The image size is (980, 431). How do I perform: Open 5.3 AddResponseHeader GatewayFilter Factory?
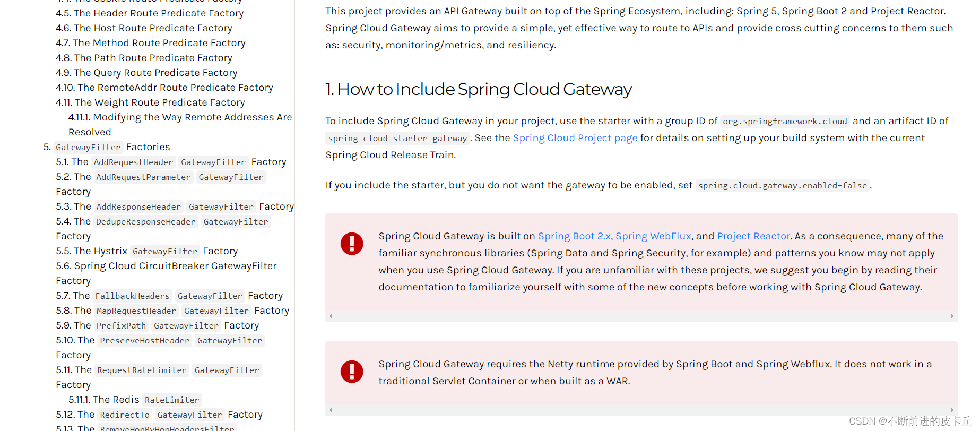[175, 206]
